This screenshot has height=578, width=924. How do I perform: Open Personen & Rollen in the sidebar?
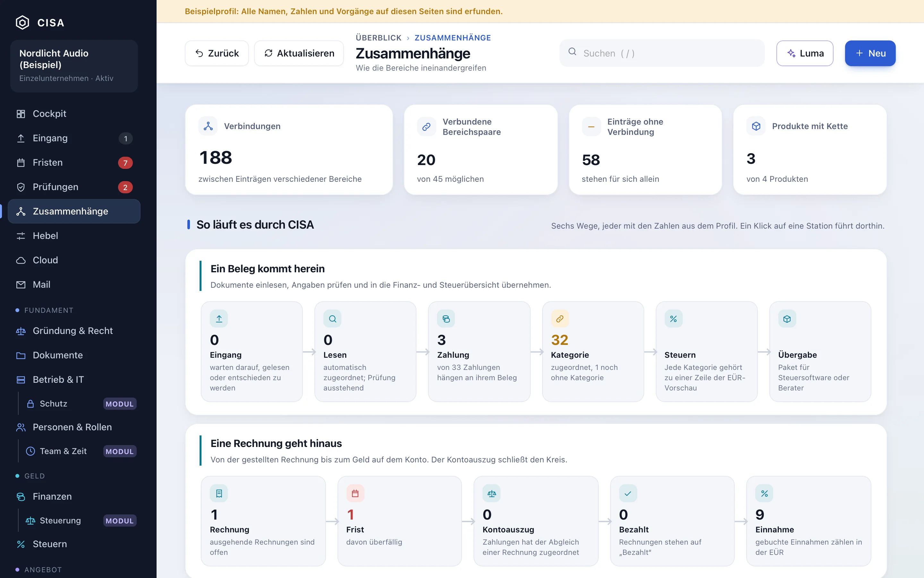point(74,427)
